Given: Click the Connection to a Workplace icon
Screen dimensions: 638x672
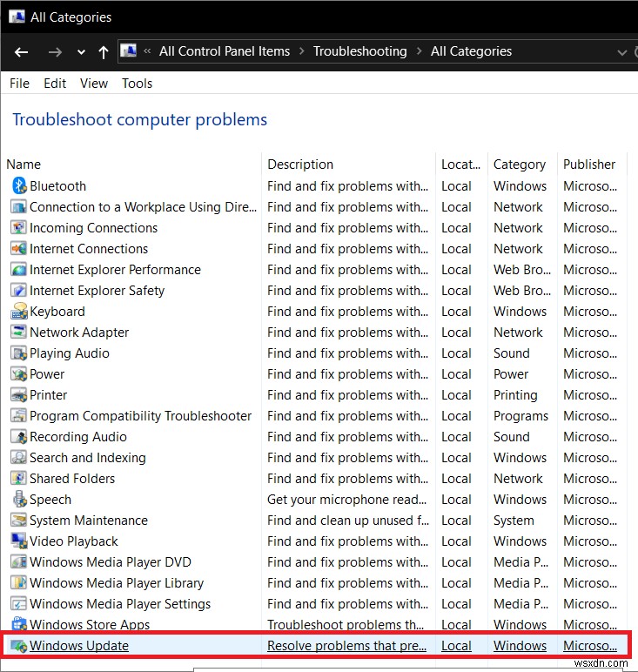Looking at the screenshot, I should point(19,206).
